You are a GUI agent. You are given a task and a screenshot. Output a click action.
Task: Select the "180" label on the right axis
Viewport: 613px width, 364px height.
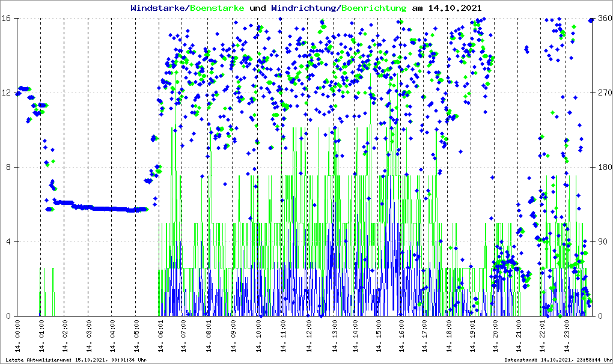[x=604, y=168]
